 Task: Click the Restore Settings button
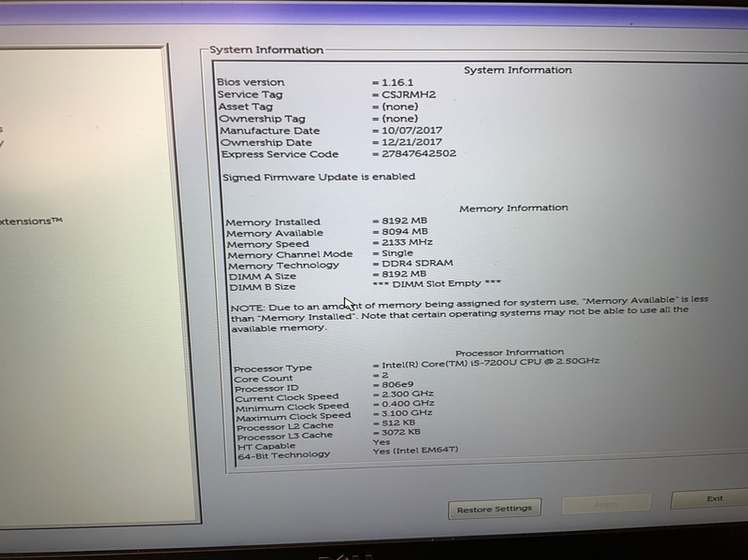coord(495,509)
